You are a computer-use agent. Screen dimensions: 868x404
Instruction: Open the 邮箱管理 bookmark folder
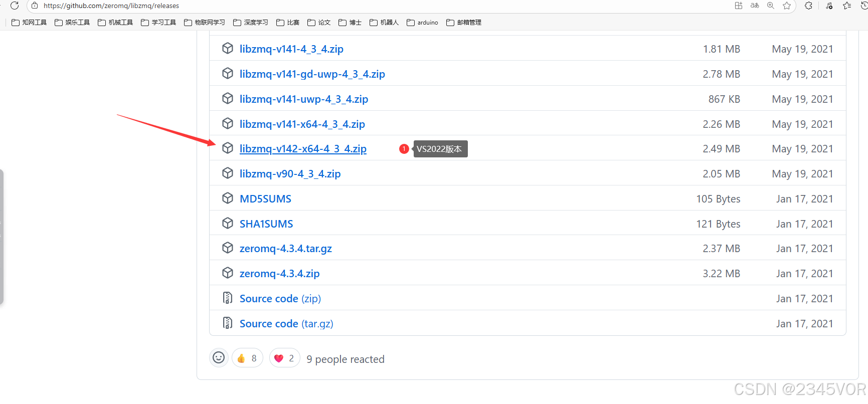(464, 23)
